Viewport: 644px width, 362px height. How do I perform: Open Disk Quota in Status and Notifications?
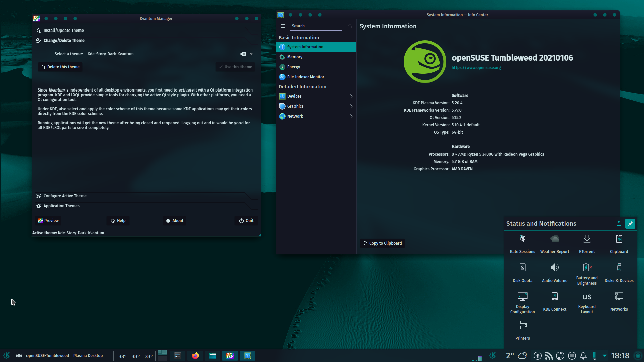coord(522,273)
